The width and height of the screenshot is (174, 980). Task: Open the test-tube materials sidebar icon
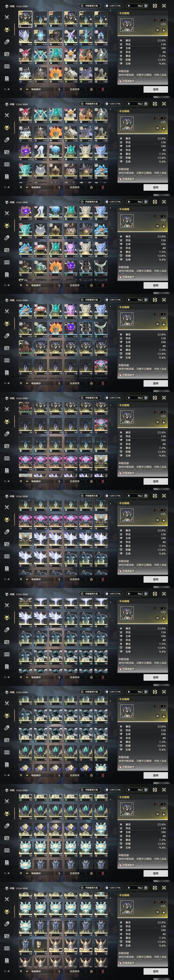pyautogui.click(x=7, y=42)
